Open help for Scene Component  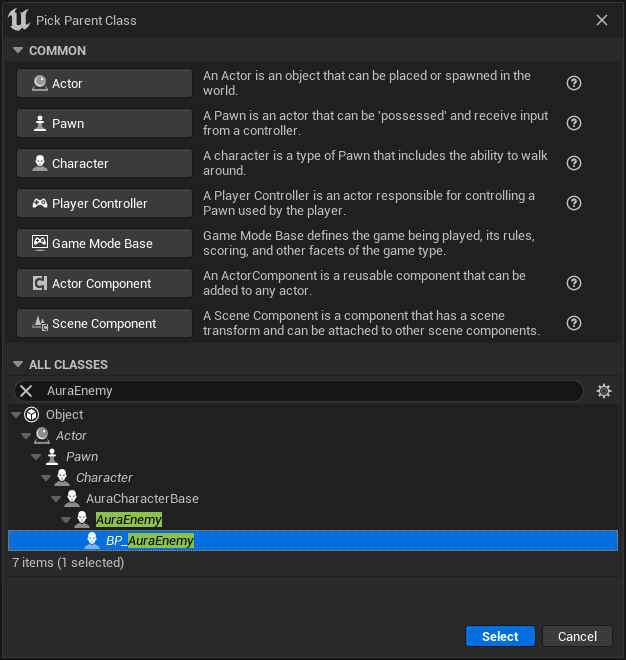[x=574, y=324]
